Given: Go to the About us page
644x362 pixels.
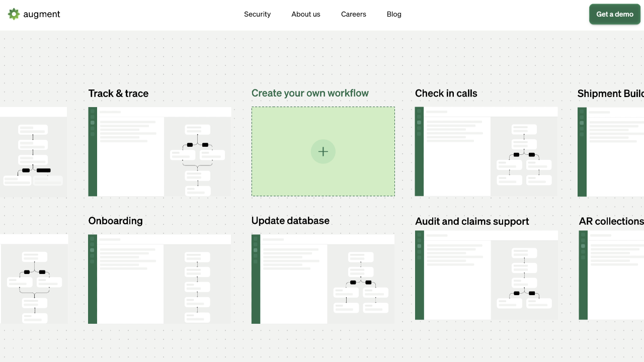Looking at the screenshot, I should [x=305, y=14].
